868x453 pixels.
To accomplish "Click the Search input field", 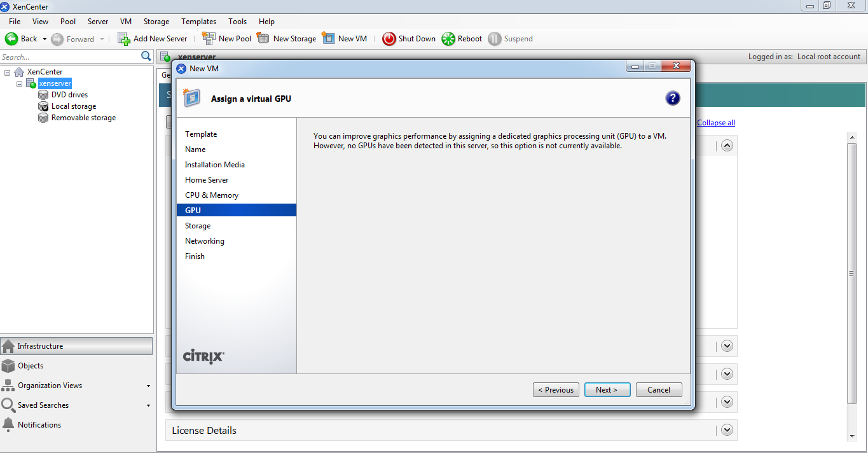I will click(x=70, y=57).
